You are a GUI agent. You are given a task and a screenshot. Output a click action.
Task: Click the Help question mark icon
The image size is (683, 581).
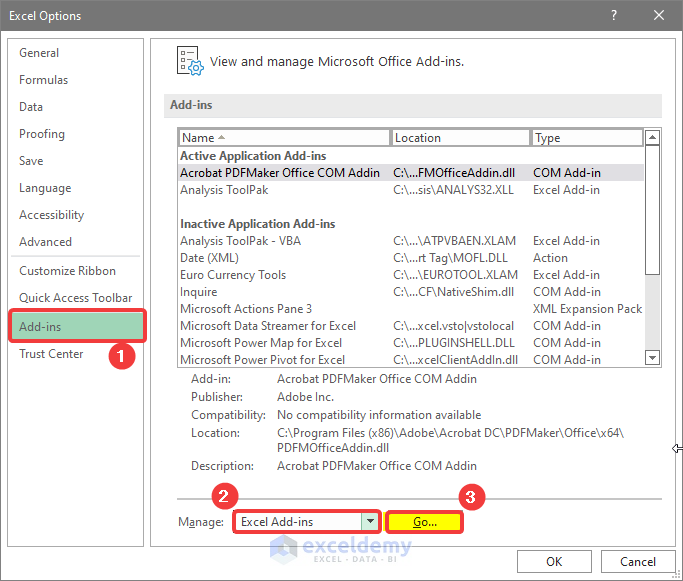coord(614,16)
